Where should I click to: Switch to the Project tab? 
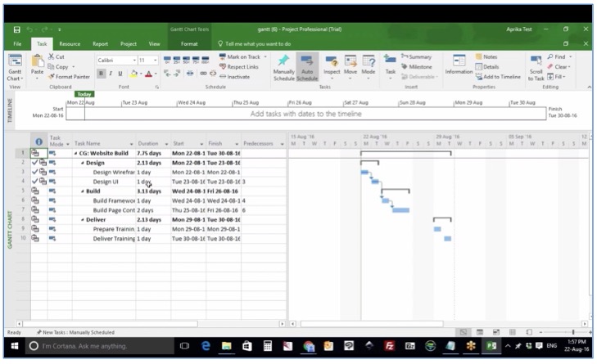click(129, 43)
